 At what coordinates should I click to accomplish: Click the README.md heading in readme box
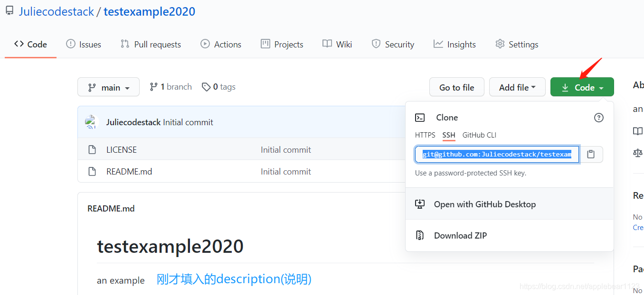[111, 208]
